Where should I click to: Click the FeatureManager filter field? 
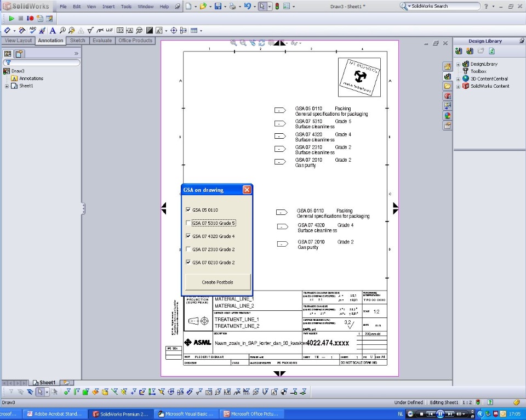[x=42, y=63]
